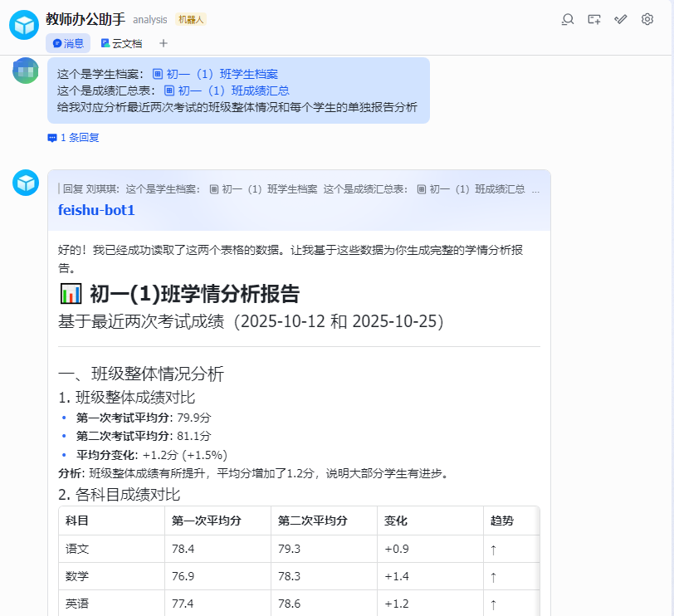Viewport: 674px width, 616px height.
Task: Click the chat title 教师办公助手
Action: coord(85,19)
